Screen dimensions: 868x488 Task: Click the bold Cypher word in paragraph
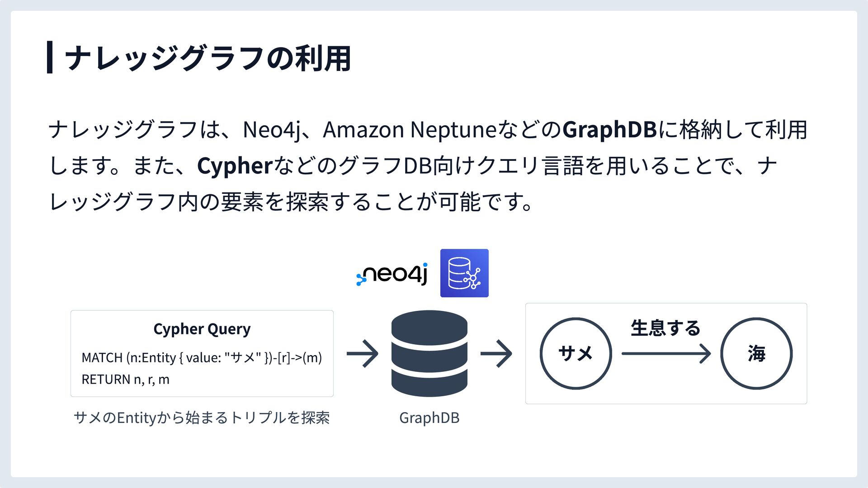coord(234,166)
